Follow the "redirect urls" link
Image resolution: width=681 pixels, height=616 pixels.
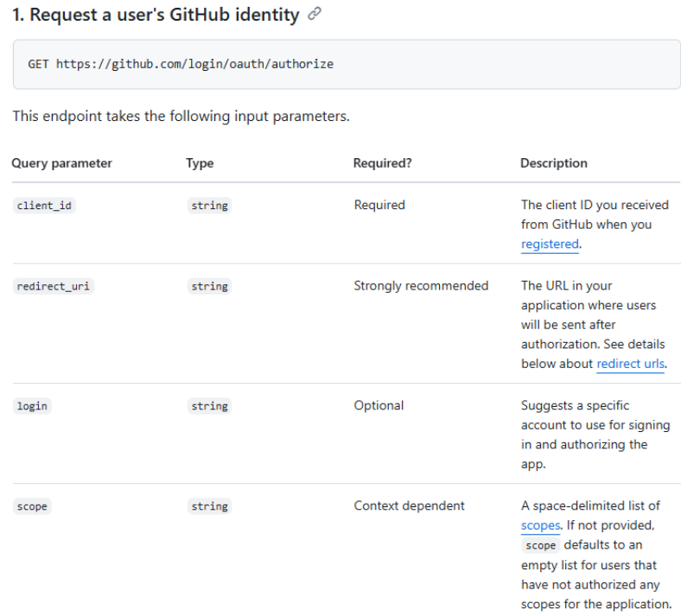(630, 364)
